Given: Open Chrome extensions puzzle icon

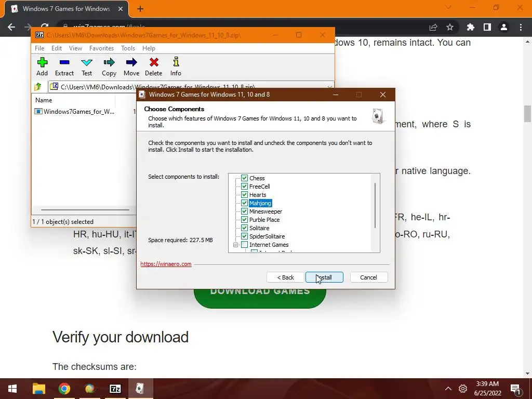Looking at the screenshot, I should [470, 27].
